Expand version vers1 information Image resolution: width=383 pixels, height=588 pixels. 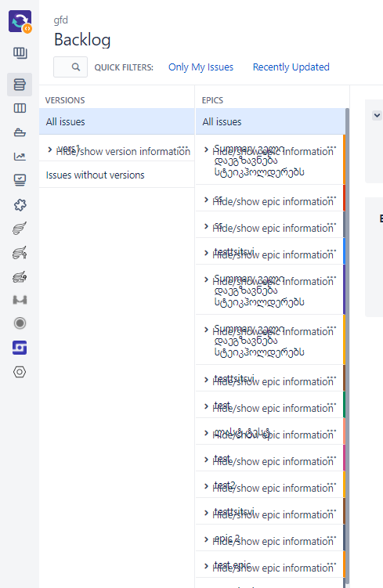coord(50,150)
